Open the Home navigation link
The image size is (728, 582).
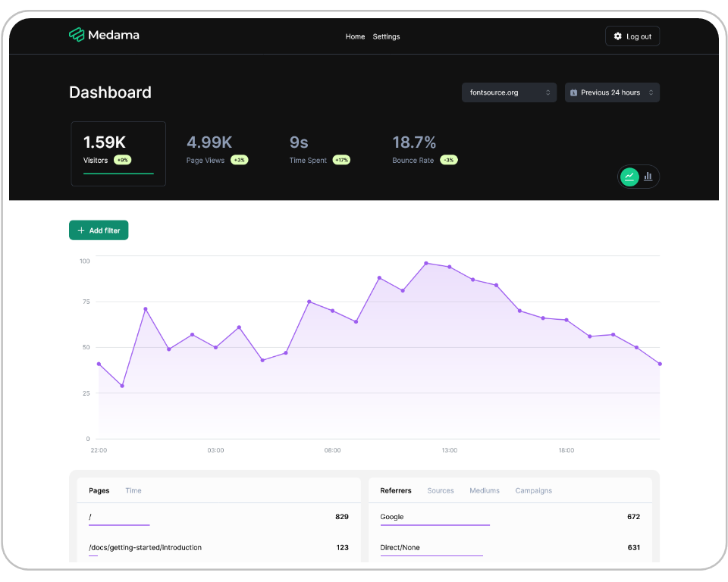(x=355, y=36)
